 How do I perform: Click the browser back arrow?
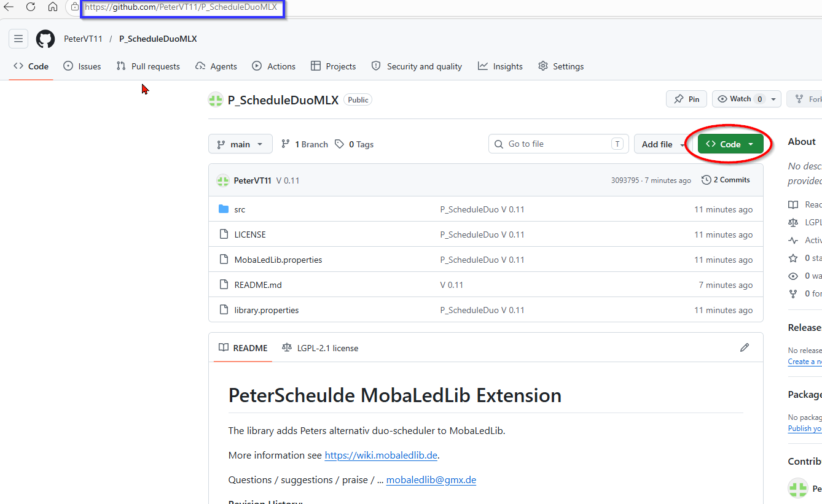click(9, 7)
